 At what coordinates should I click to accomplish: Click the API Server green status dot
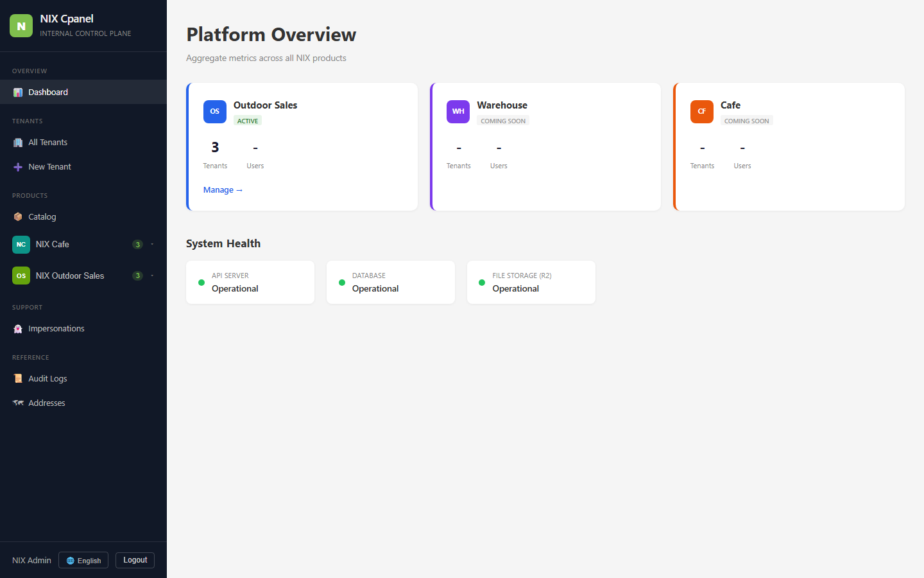(x=201, y=283)
